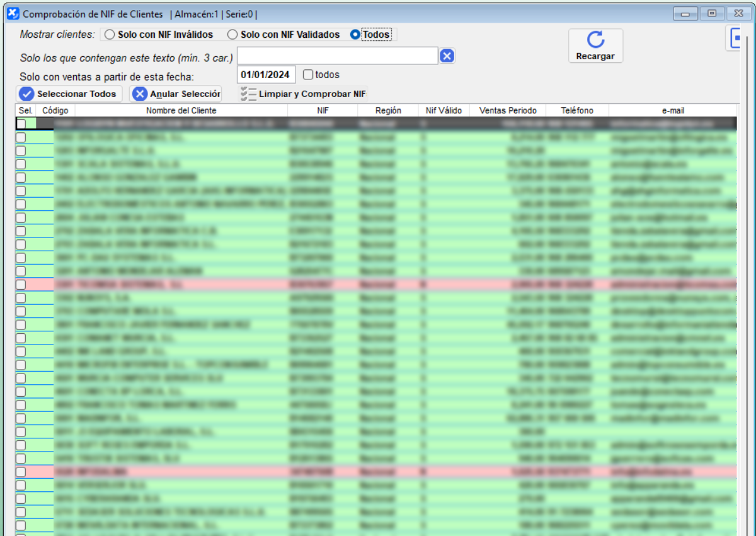Click the Limpiar y Comprobar NIF checklist icon
Screen dimensions: 756x536
(248, 94)
